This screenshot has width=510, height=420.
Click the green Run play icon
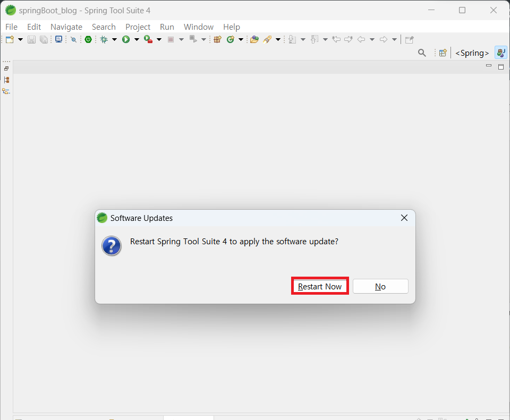pyautogui.click(x=126, y=39)
